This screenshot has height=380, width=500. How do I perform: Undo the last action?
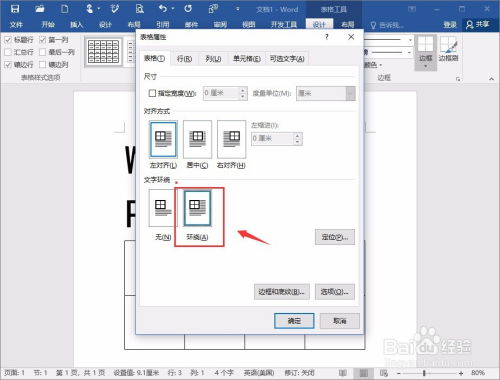[x=163, y=9]
